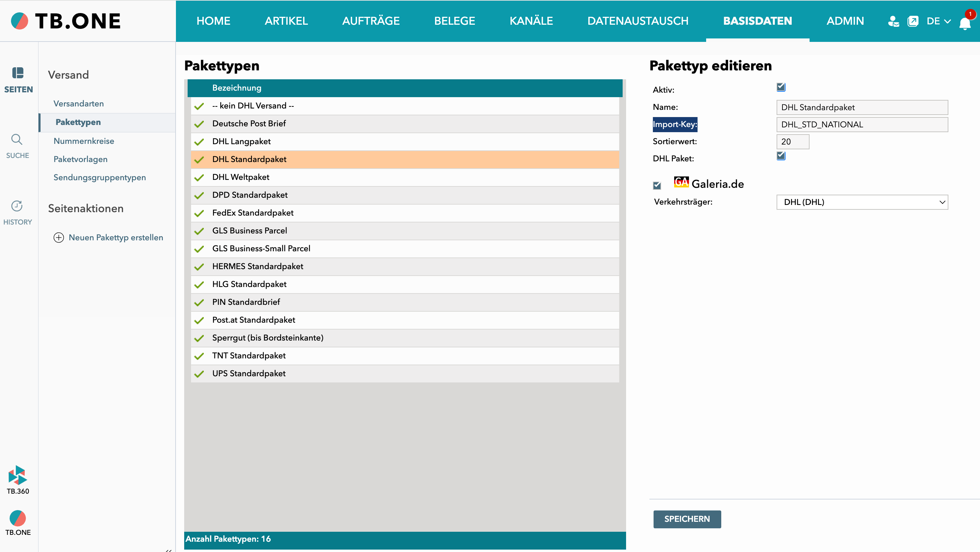Click the Import-Key input field
This screenshot has width=980, height=552.
862,125
